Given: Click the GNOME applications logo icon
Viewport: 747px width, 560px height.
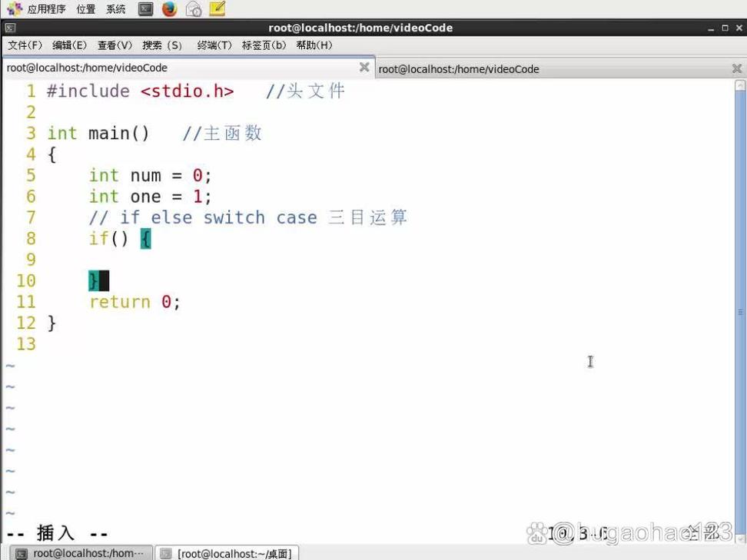Looking at the screenshot, I should tap(15, 9).
